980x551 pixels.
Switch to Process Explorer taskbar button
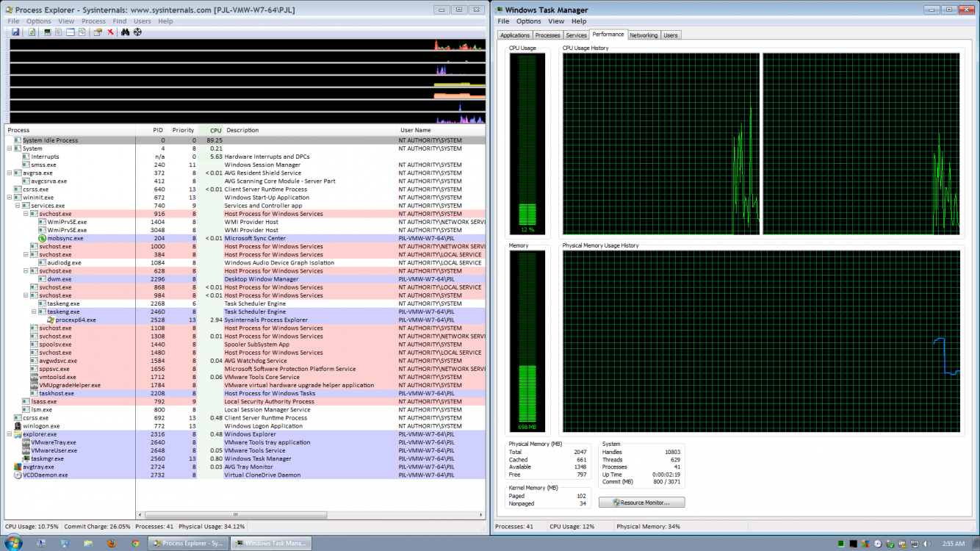pos(188,544)
